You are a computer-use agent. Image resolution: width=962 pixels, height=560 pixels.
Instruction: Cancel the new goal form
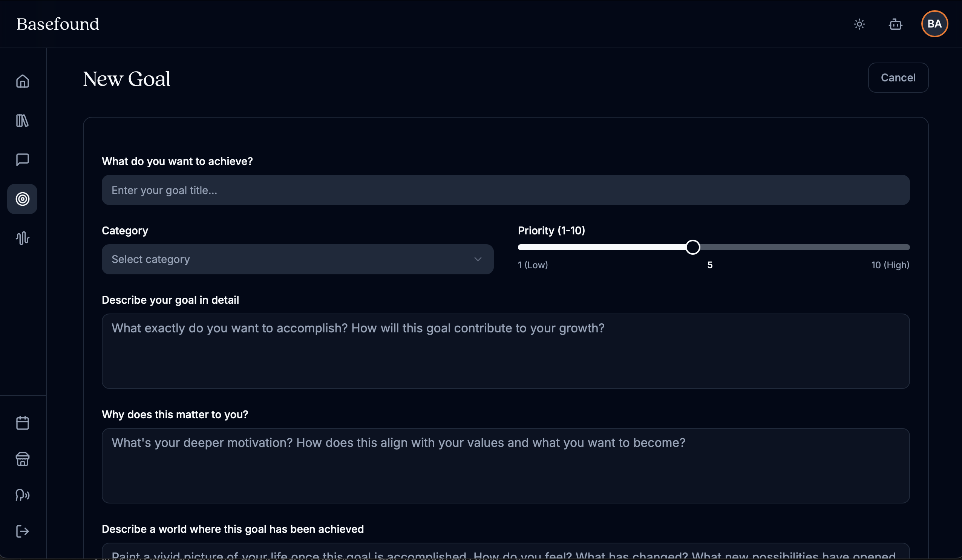898,78
